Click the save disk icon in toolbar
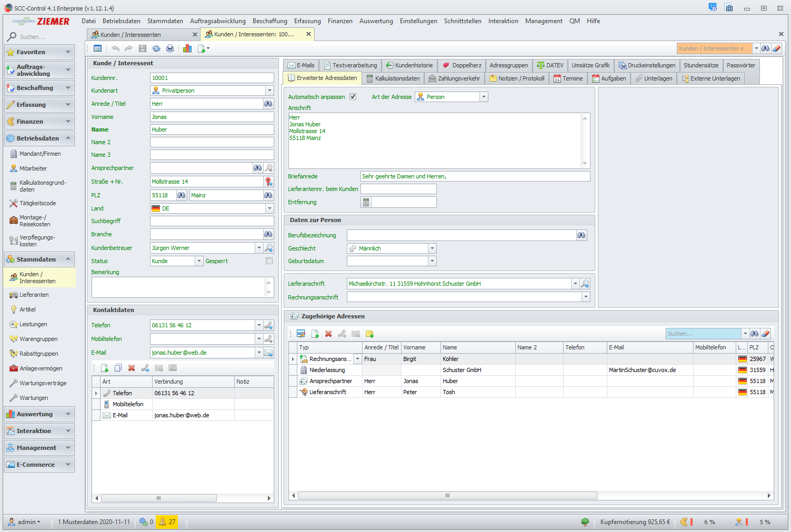This screenshot has height=532, width=791. pos(143,48)
